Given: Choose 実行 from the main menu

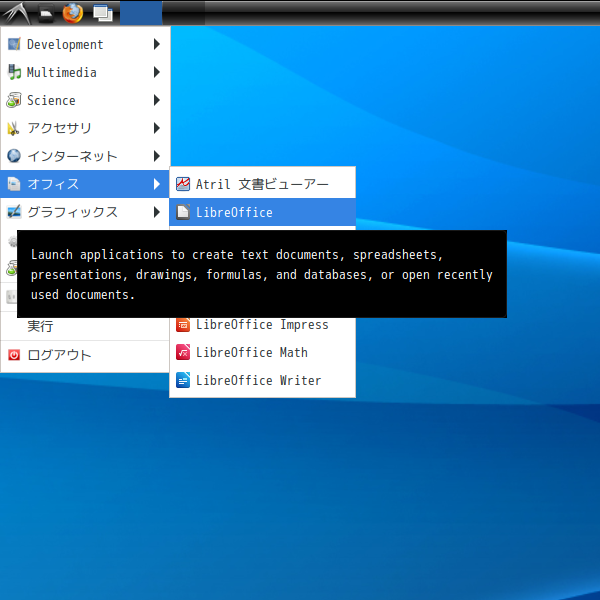Looking at the screenshot, I should click(85, 326).
